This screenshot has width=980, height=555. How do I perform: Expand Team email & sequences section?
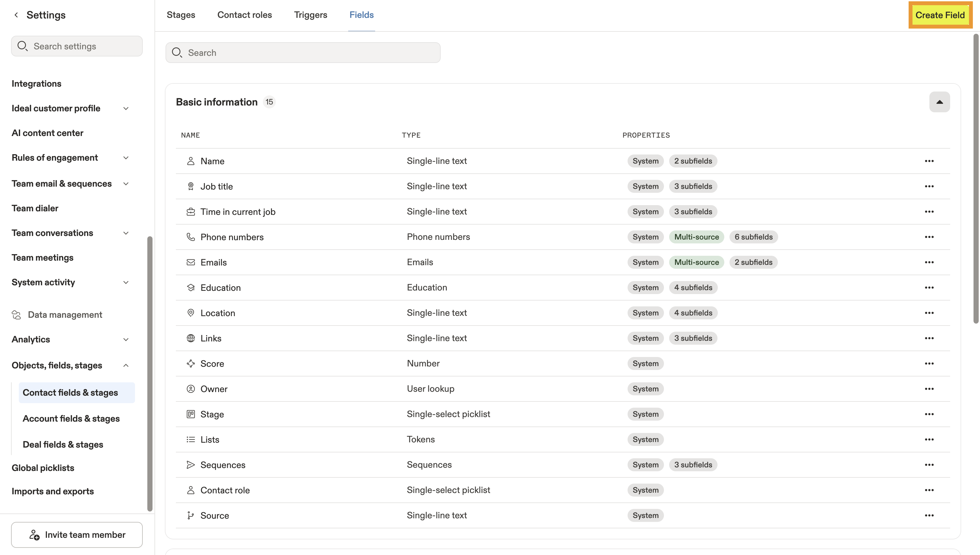(x=126, y=184)
